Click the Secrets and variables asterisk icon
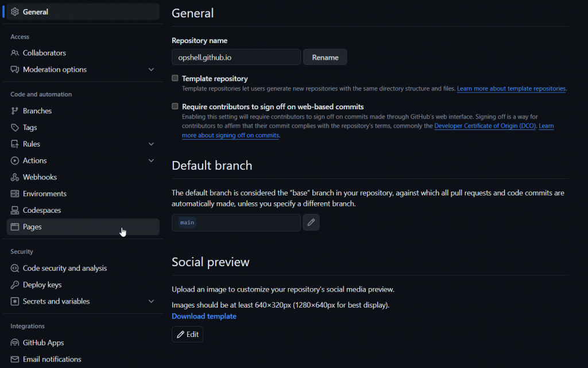 14,301
